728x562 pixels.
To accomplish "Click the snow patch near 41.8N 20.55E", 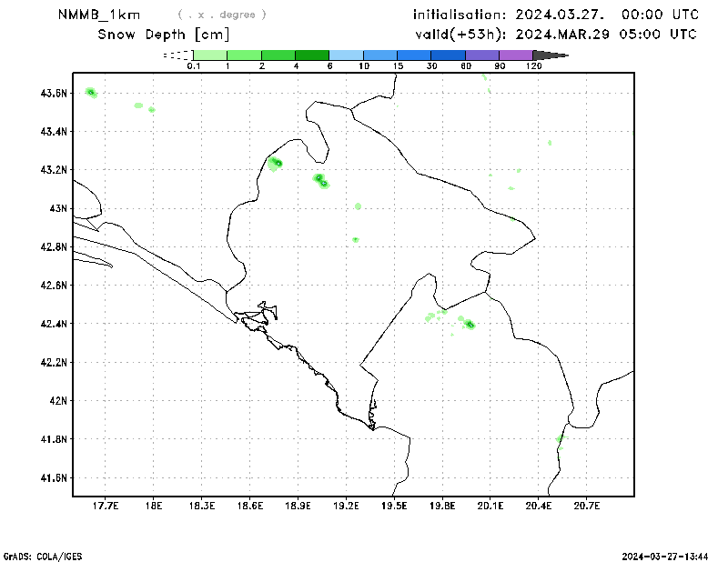I will pos(560,439).
